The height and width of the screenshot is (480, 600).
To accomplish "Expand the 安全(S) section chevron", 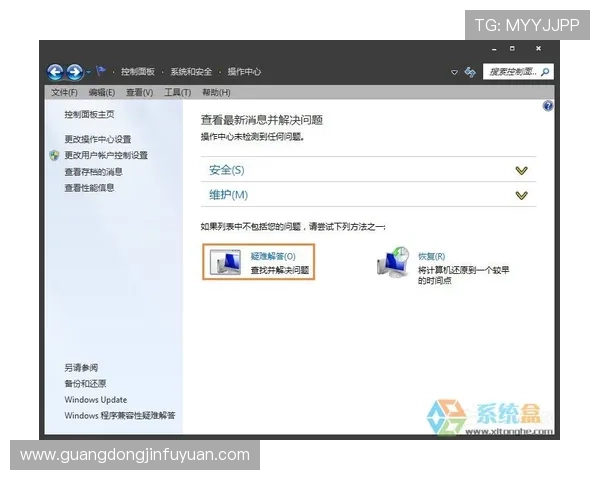I will [522, 170].
